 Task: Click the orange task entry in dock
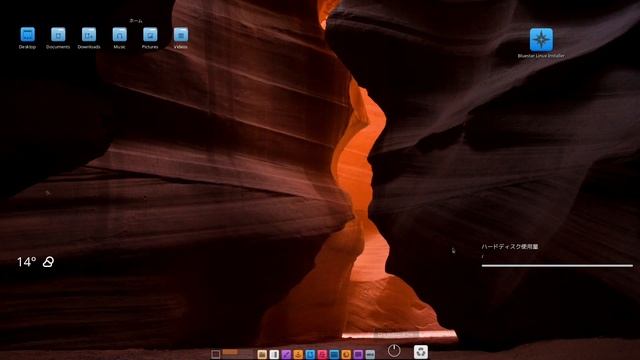pyautogui.click(x=230, y=352)
